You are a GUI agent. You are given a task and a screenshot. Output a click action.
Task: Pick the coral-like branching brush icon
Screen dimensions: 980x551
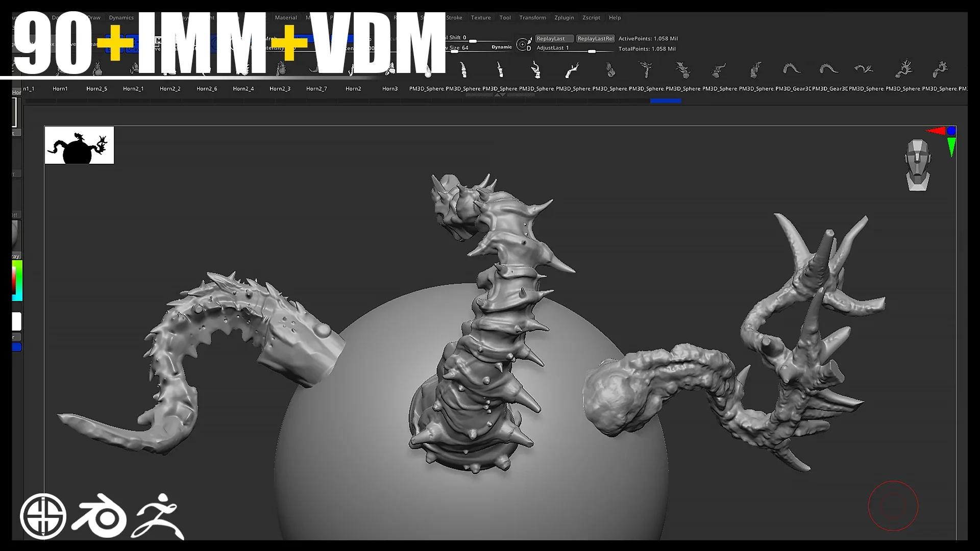tap(903, 69)
